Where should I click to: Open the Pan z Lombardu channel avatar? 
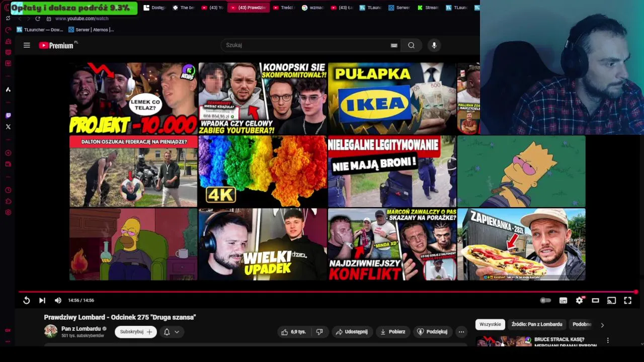pyautogui.click(x=51, y=331)
